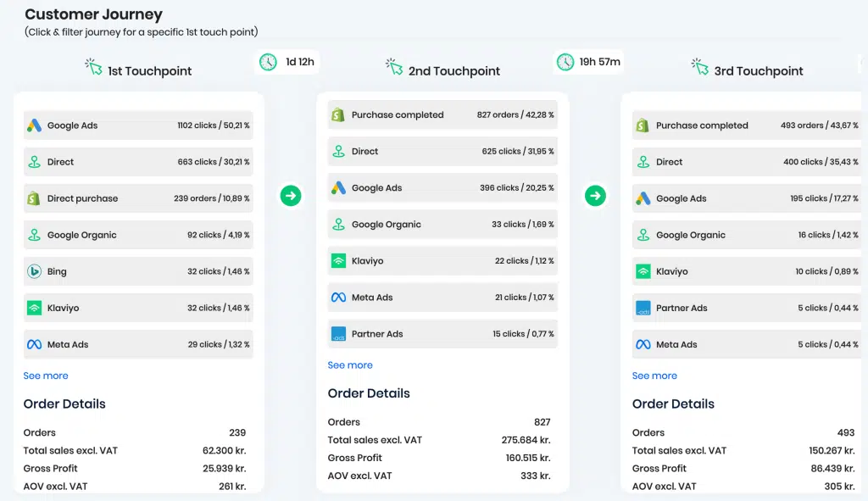Image resolution: width=868 pixels, height=501 pixels.
Task: Click the Google Ads icon in 1st Touchpoint
Action: point(34,125)
